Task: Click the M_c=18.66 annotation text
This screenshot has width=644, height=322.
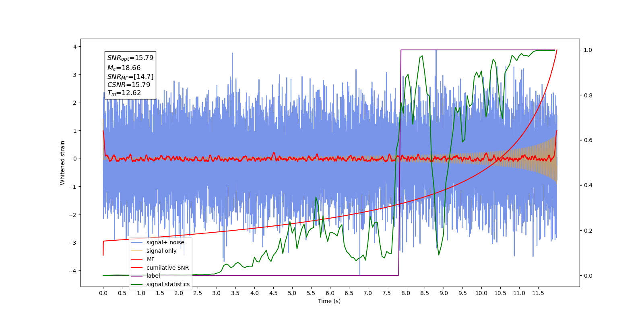Action: click(x=124, y=68)
